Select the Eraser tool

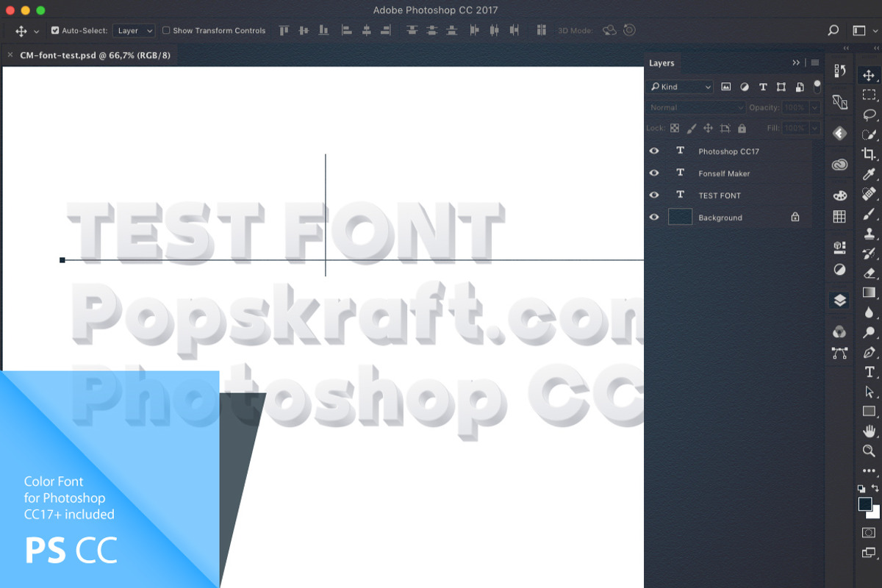tap(869, 273)
